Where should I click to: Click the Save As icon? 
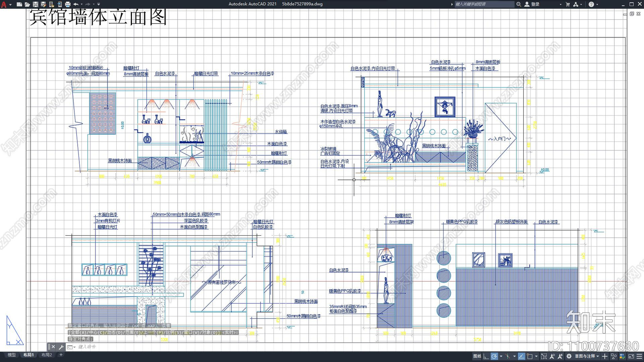(x=43, y=4)
